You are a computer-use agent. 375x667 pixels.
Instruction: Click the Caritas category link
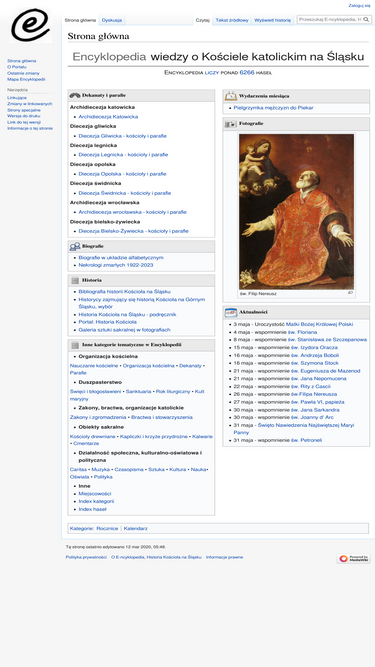click(x=78, y=470)
